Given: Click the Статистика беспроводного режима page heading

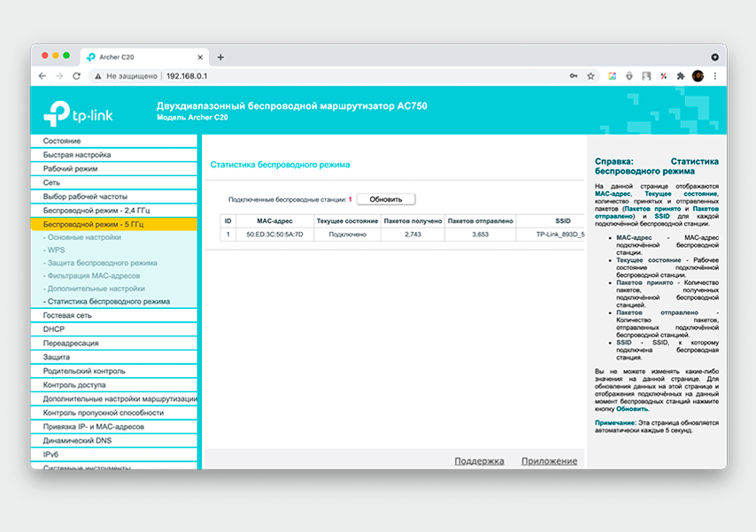Looking at the screenshot, I should (280, 165).
